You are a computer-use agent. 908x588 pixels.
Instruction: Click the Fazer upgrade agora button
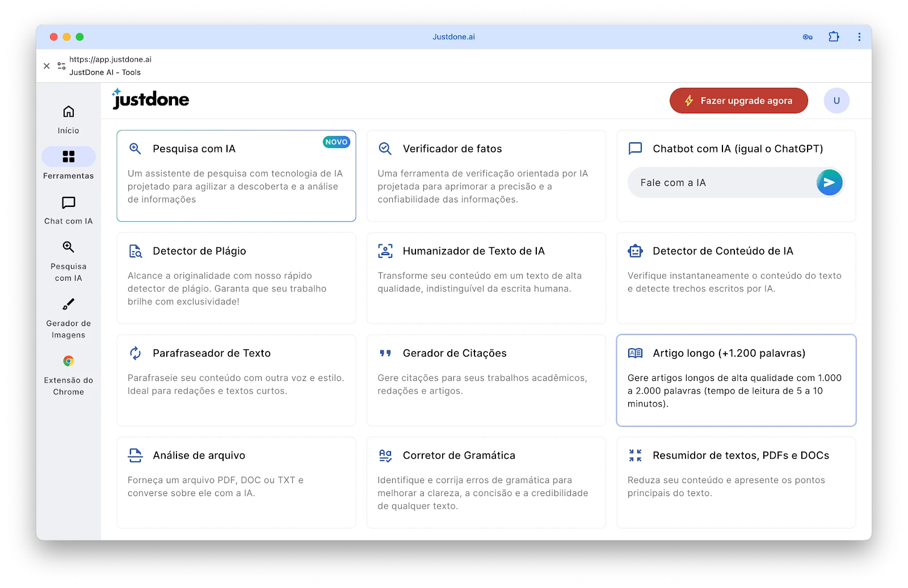coord(738,100)
